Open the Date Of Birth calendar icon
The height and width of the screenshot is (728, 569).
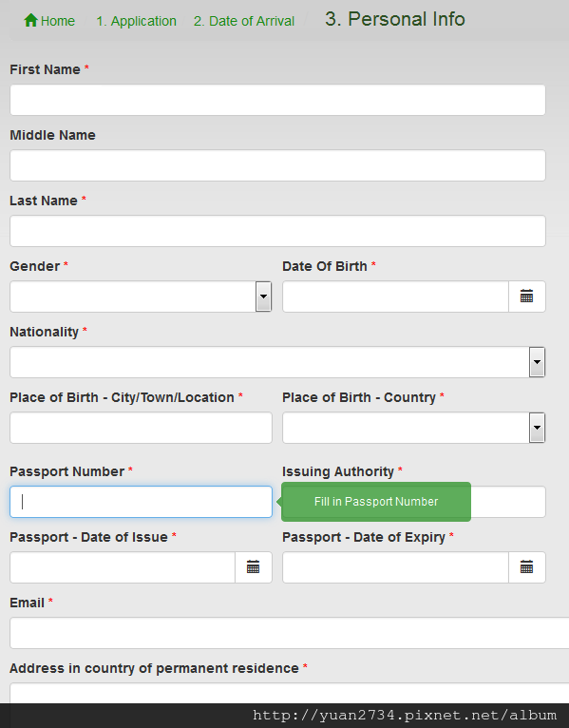tap(527, 297)
